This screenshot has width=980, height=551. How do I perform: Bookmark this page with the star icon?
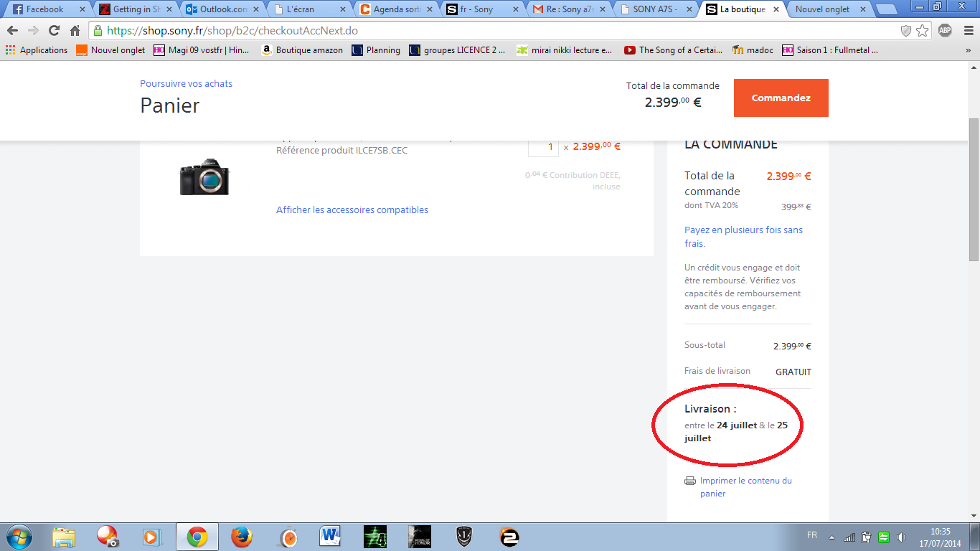pos(923,31)
